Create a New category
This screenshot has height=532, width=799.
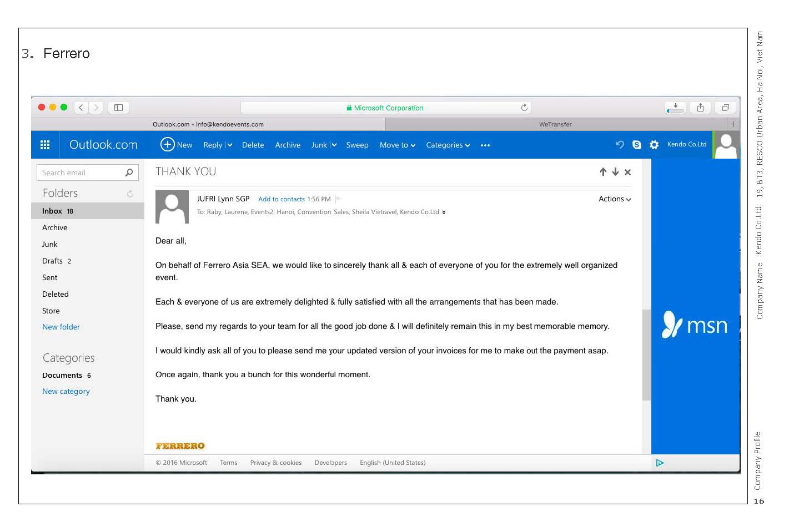tap(66, 391)
